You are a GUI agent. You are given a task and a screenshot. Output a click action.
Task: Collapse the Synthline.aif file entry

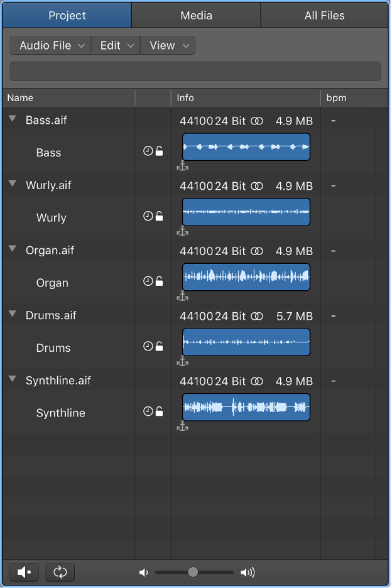pyautogui.click(x=12, y=378)
